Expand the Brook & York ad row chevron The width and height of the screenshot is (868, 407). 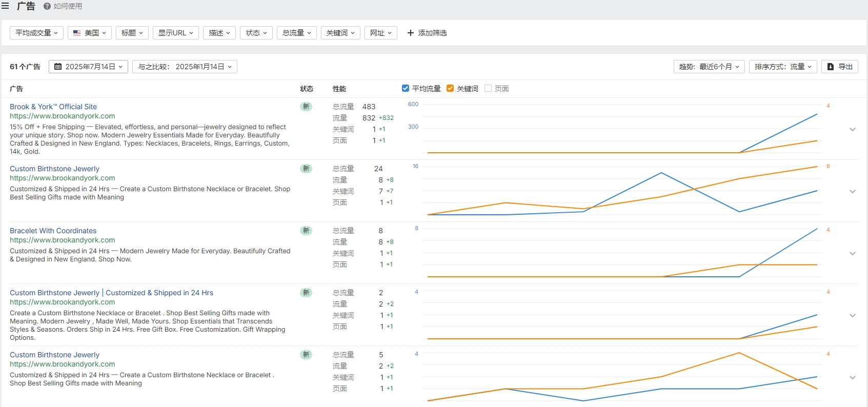click(853, 129)
